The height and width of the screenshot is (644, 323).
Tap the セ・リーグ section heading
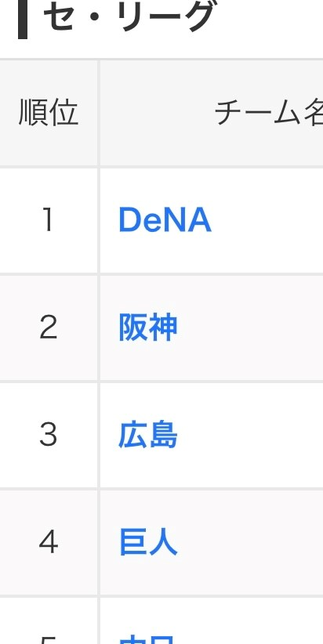pos(129,18)
